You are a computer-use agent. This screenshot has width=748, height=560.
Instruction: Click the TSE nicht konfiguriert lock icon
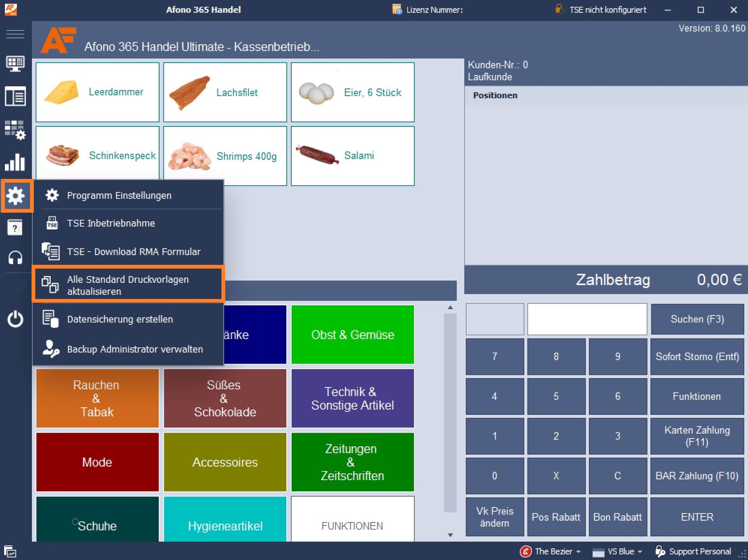point(559,9)
